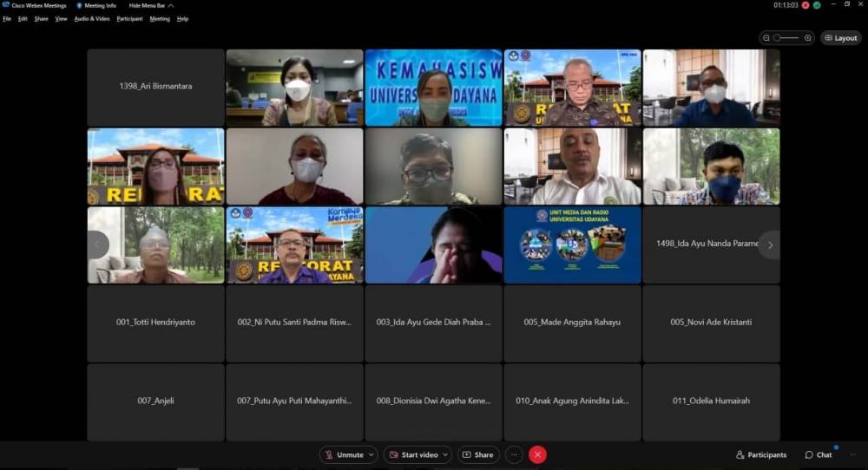Adjust the video grid zoom slider
Viewport: 868px width, 470px height.
coord(786,38)
